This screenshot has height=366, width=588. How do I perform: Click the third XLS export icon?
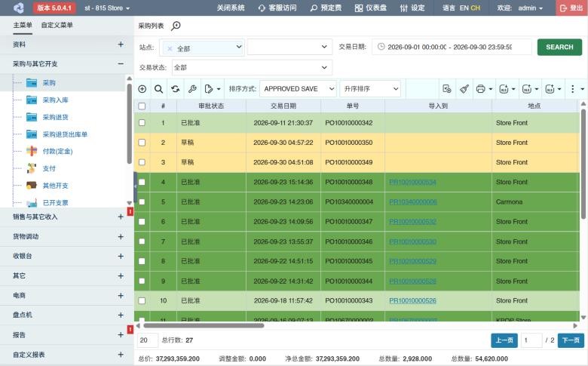pos(550,89)
